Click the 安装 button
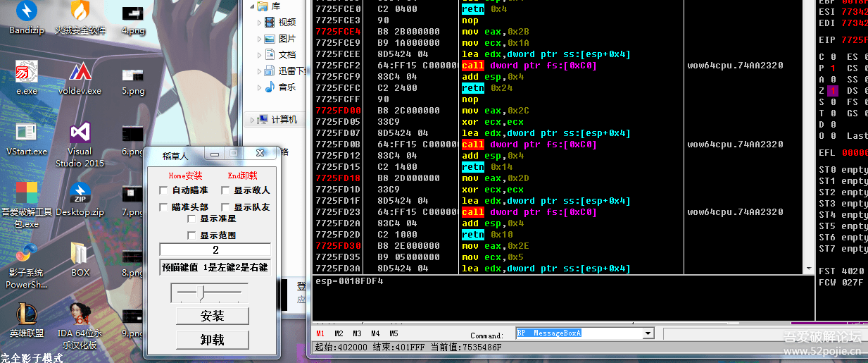868x363 pixels. pyautogui.click(x=212, y=316)
